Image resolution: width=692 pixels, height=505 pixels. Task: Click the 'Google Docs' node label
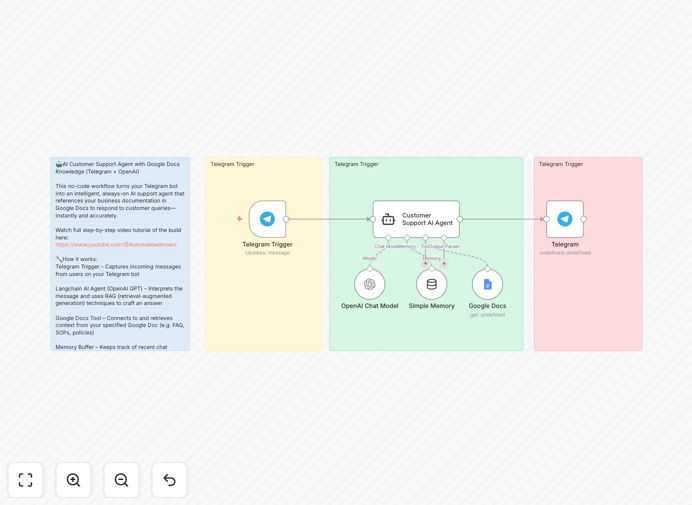pyautogui.click(x=487, y=305)
